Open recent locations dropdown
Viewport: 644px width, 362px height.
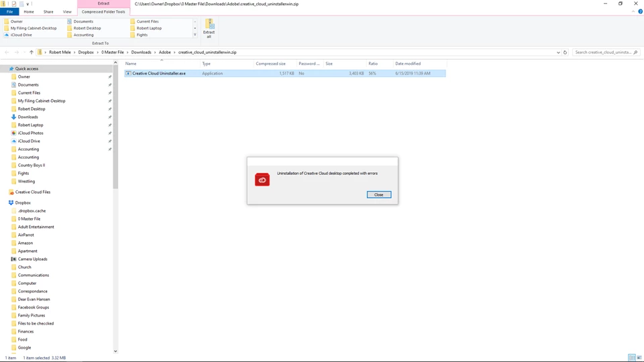pyautogui.click(x=24, y=52)
